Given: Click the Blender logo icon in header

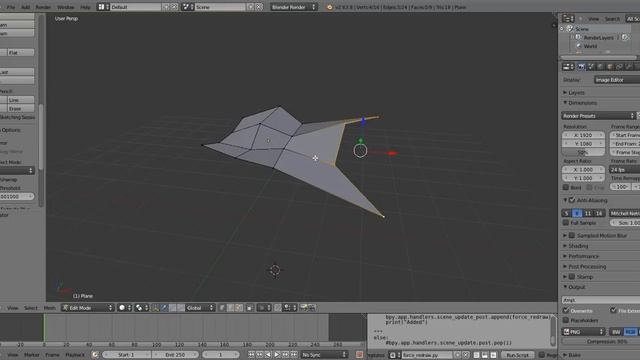Looking at the screenshot, I should pyautogui.click(x=329, y=7).
